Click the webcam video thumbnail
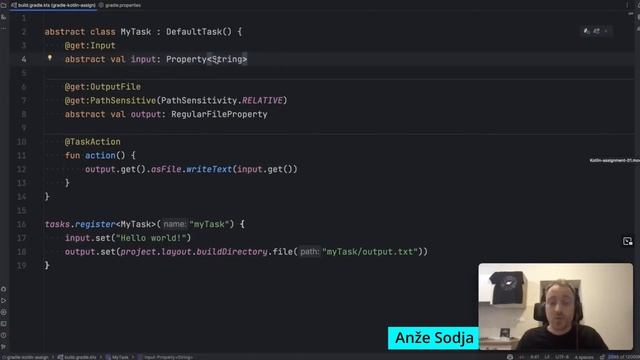640x360 pixels. (x=556, y=307)
